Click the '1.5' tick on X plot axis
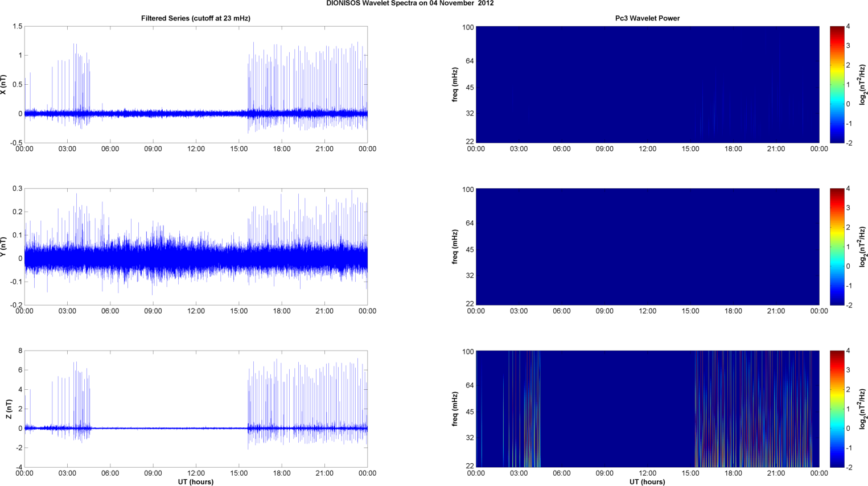868x486 pixels. tap(17, 27)
